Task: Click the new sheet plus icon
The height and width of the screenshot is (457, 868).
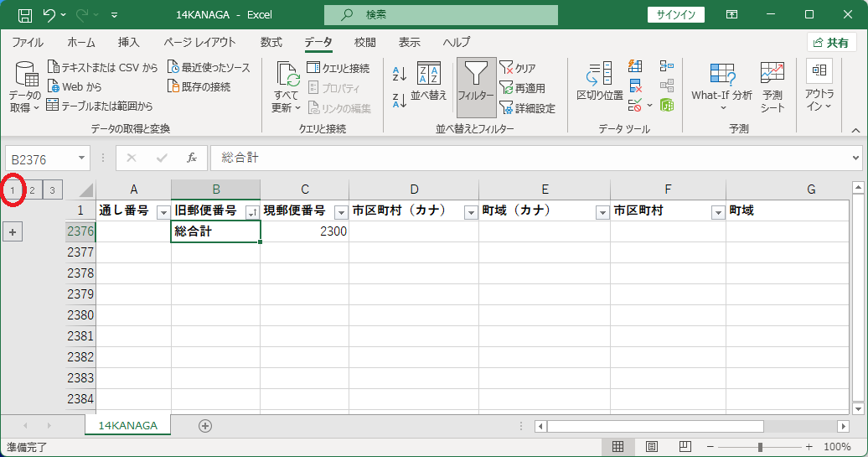Action: pyautogui.click(x=204, y=426)
